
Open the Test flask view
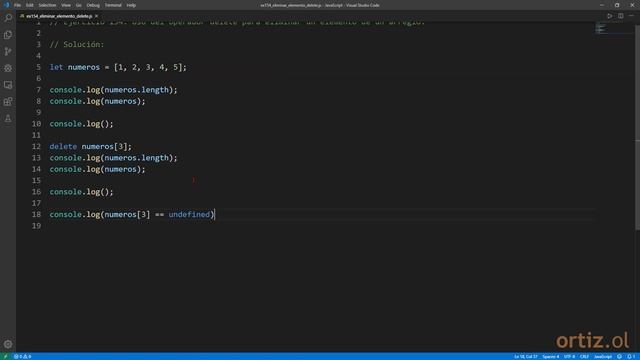point(8,118)
